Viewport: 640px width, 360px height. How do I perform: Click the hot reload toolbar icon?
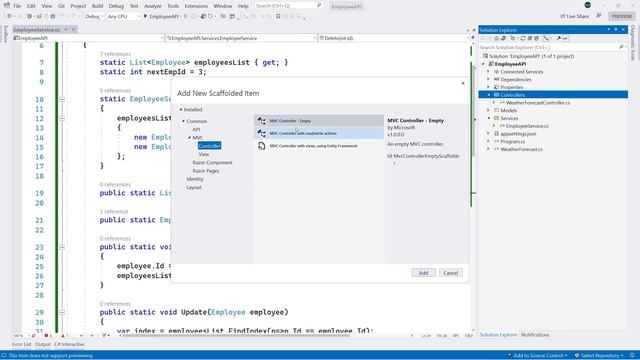(211, 16)
